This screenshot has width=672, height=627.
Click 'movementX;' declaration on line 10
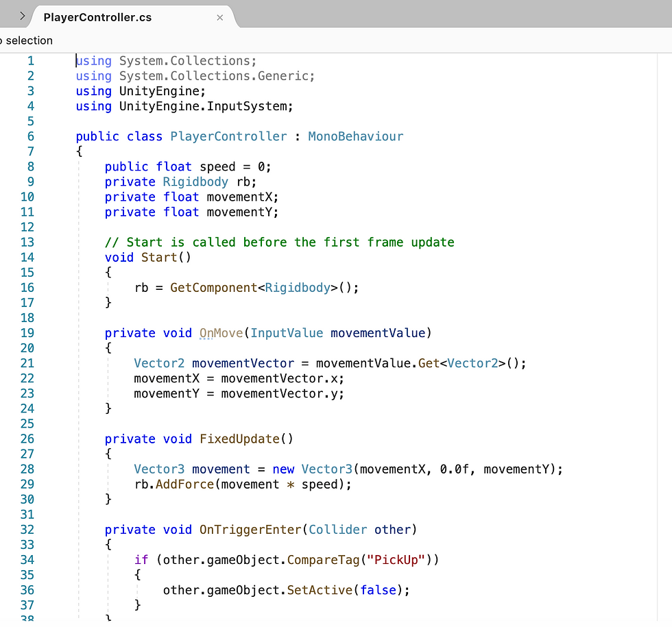point(243,197)
